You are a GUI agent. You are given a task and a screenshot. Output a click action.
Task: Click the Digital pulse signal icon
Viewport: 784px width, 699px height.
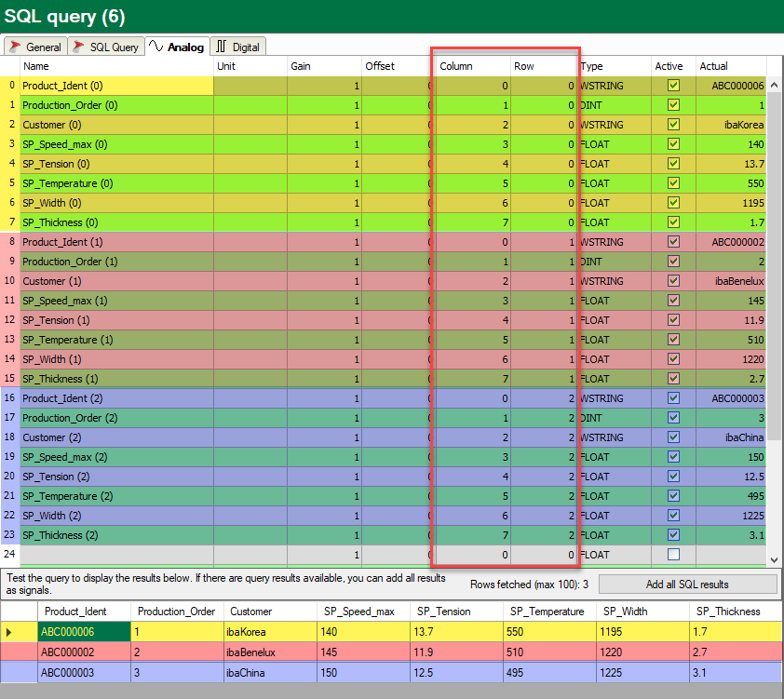click(x=222, y=47)
